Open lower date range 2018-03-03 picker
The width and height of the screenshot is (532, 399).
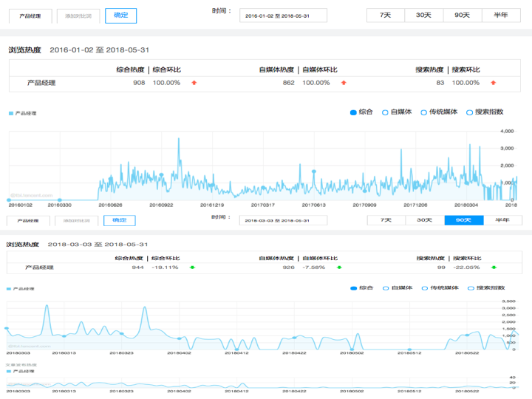tap(283, 220)
